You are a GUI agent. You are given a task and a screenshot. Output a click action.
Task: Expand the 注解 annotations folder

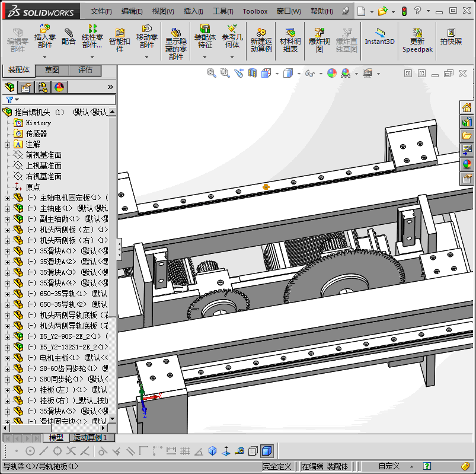[7, 144]
